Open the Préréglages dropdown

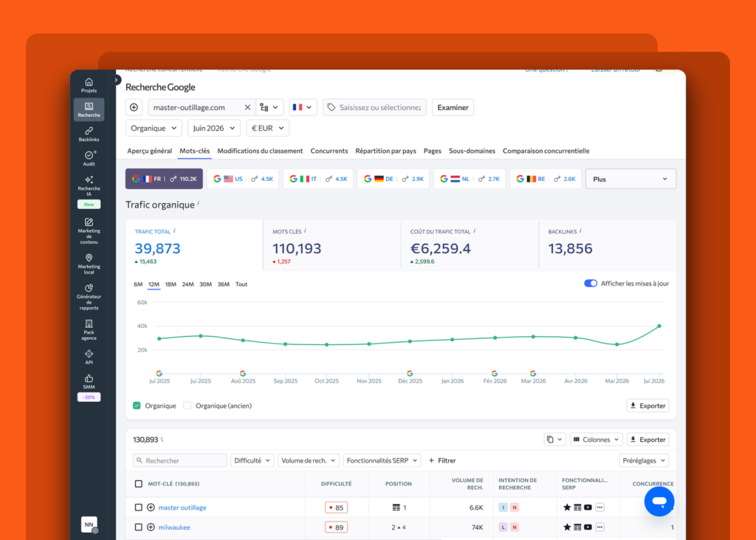tap(644, 460)
